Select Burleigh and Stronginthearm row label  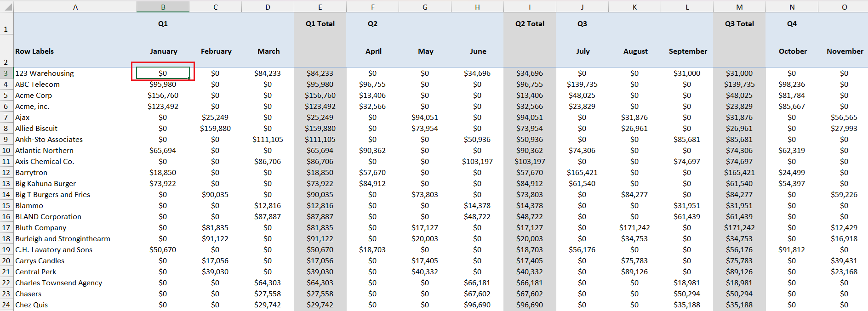[63, 238]
